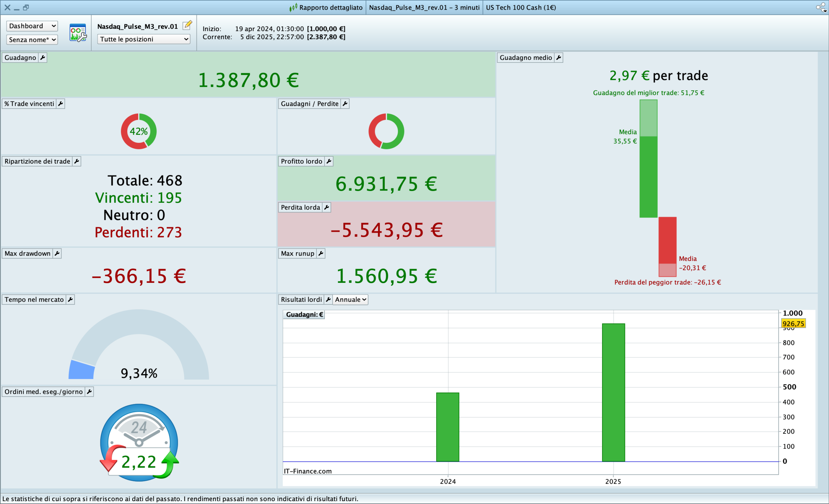Open the Dashboard dropdown
Viewport: 829px width, 504px height.
coord(32,26)
